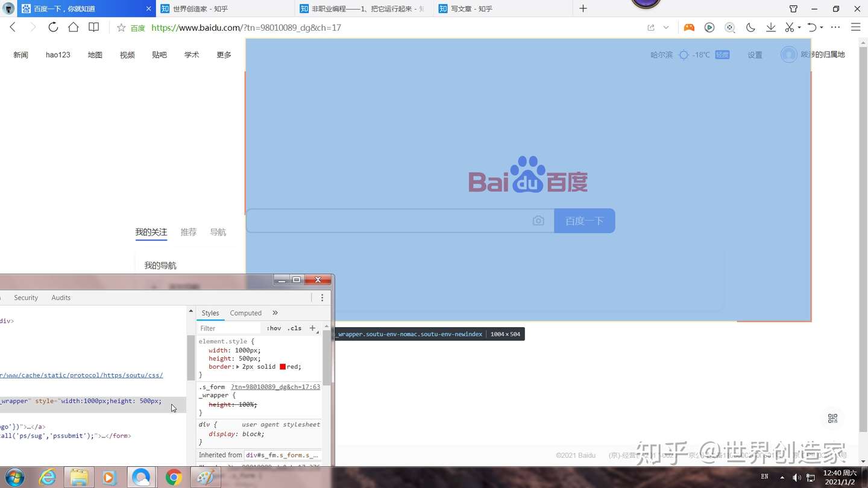Viewport: 868px width, 488px height.
Task: Expand the undo icon dropdown arrow
Action: click(x=822, y=28)
